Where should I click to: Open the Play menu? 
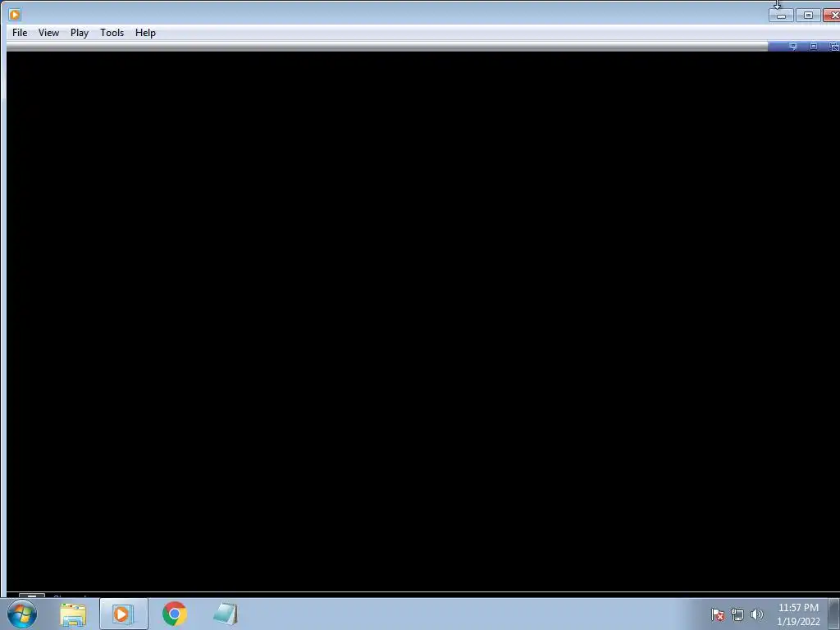pos(80,33)
